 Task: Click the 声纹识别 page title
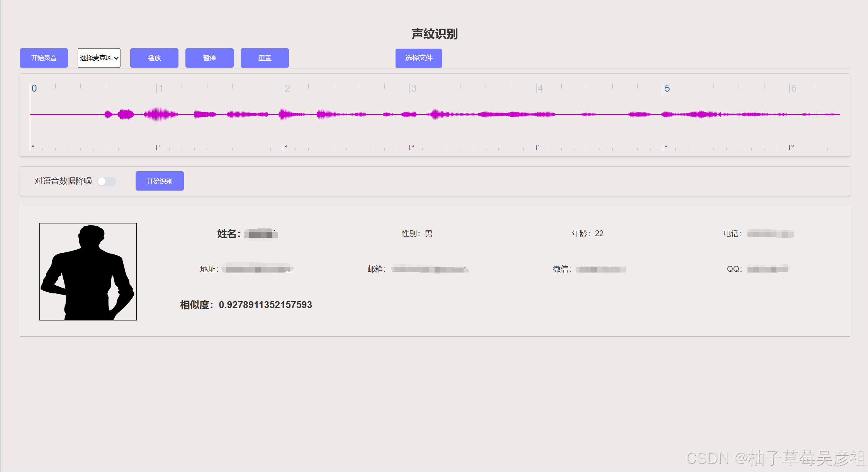click(x=434, y=34)
